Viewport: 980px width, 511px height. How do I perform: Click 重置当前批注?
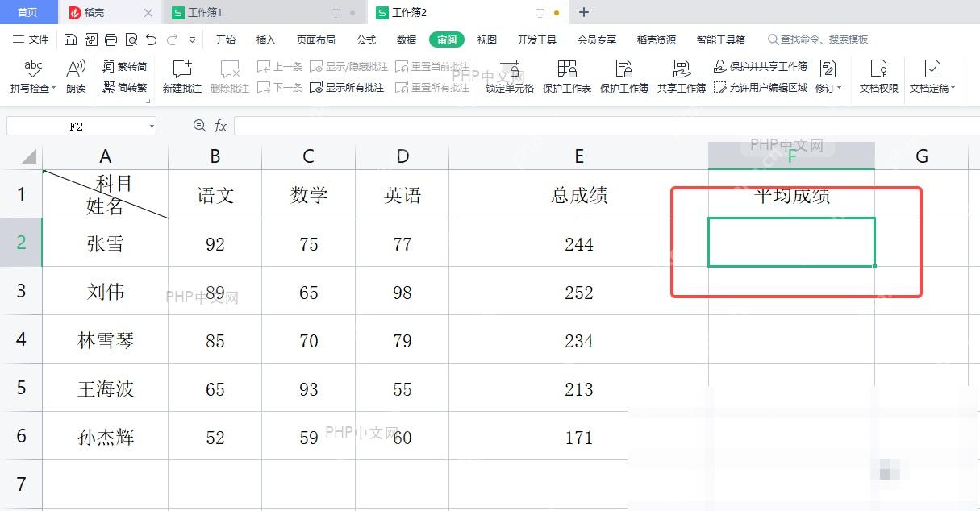tap(432, 67)
